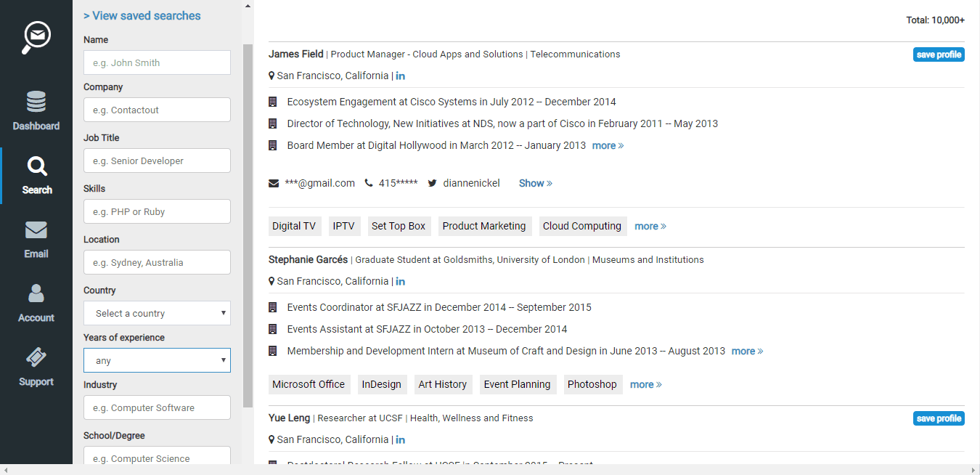Select the Product Marketing skill tag
Screen dimensions: 980x475
[484, 226]
